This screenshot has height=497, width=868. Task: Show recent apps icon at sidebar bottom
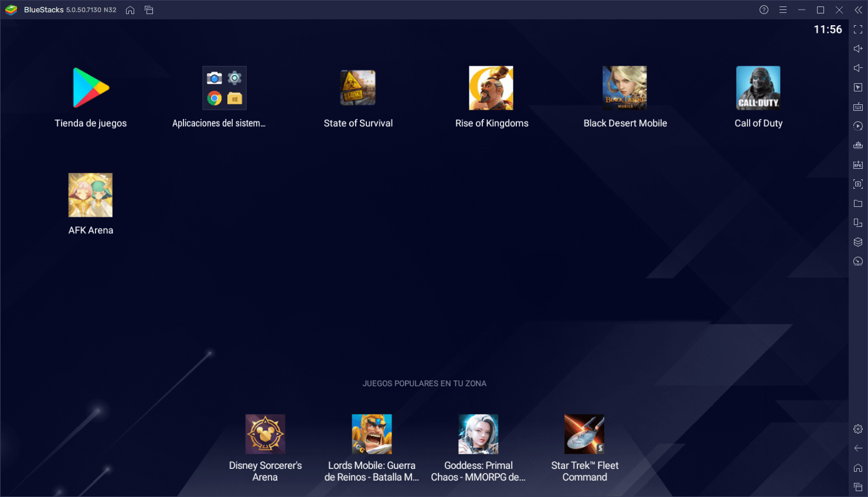[x=858, y=487]
